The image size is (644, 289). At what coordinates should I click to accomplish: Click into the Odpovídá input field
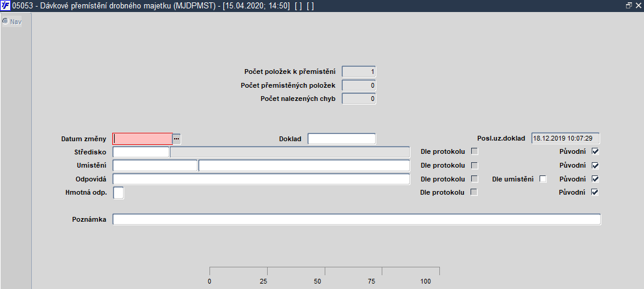[261, 179]
